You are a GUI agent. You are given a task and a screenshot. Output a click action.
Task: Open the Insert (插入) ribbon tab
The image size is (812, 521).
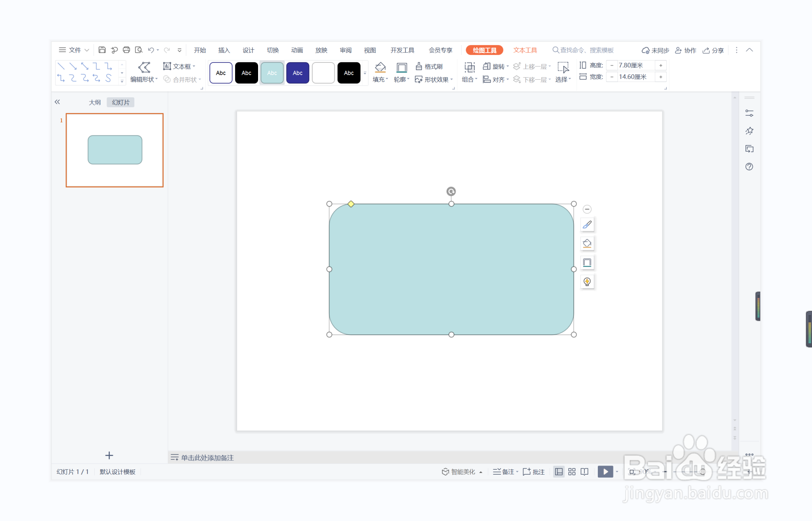coord(224,50)
